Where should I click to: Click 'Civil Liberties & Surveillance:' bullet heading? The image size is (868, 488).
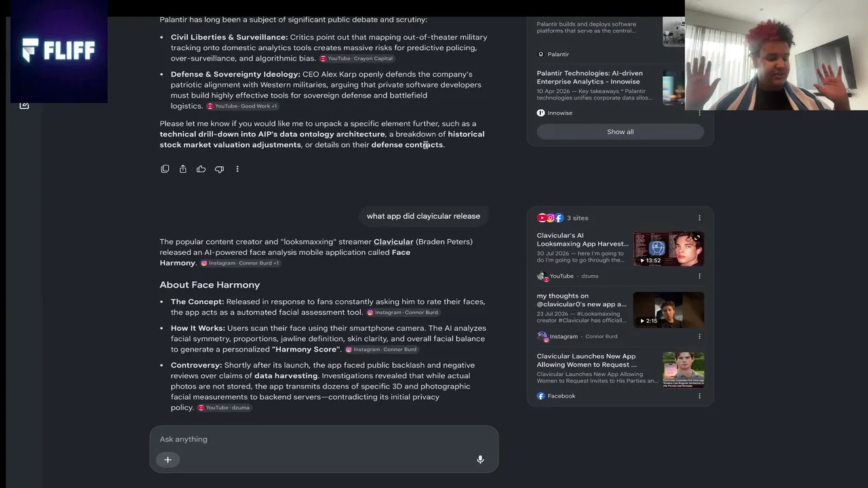229,37
